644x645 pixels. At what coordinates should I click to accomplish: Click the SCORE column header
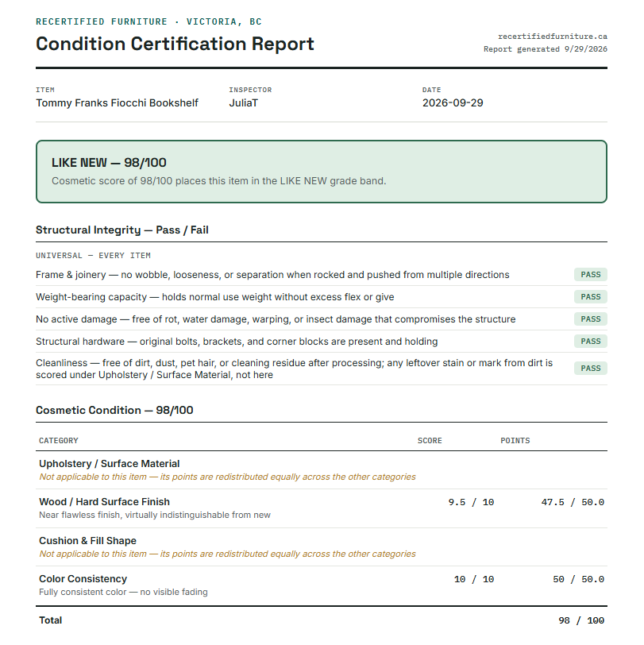pyautogui.click(x=430, y=441)
